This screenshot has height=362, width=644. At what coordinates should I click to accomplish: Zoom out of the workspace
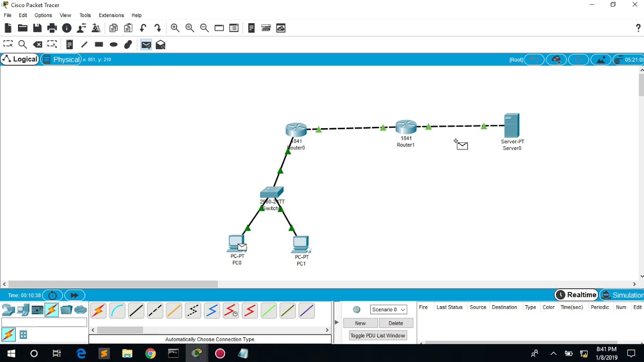204,28
